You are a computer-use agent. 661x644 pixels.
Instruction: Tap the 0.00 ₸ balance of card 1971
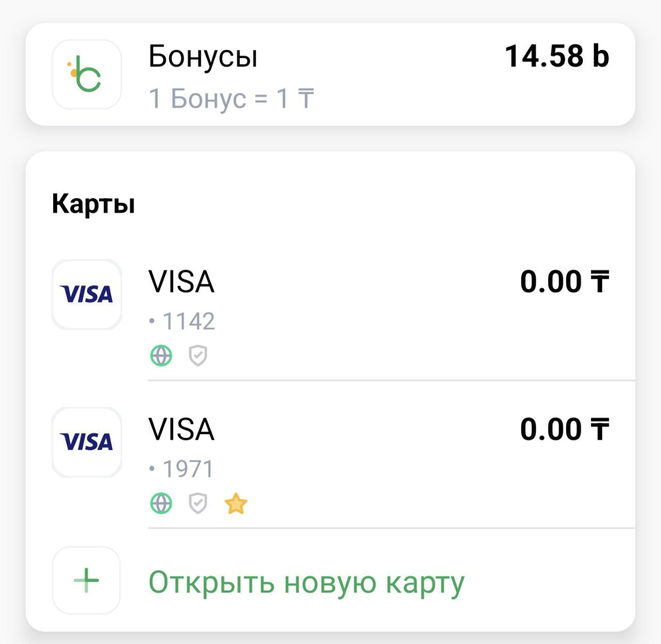click(x=564, y=430)
